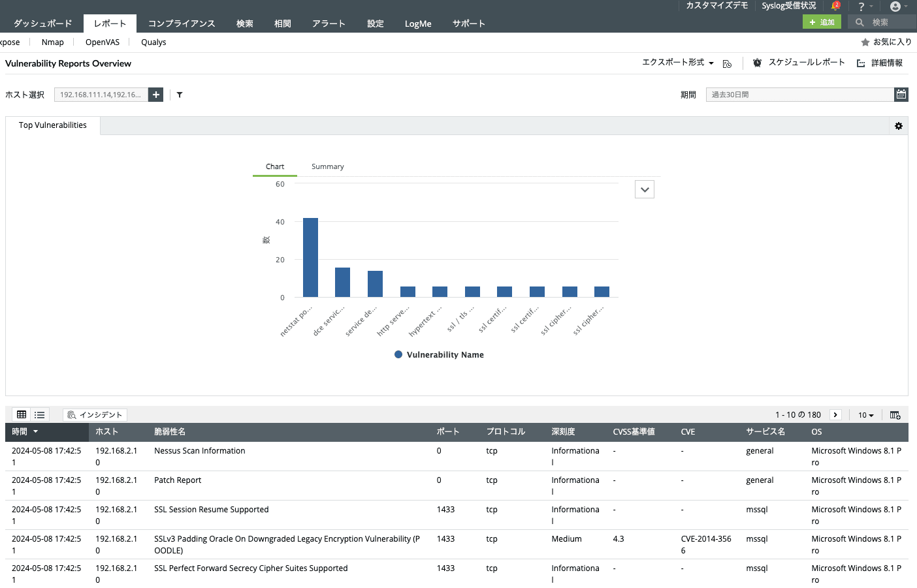917x588 pixels.
Task: Open the Top Vulnerabilities panel settings gear
Action: [x=899, y=125]
